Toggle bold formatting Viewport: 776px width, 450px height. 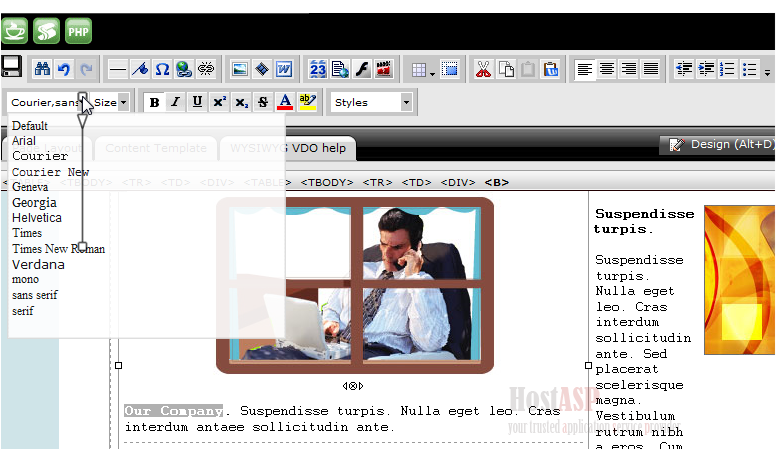154,102
